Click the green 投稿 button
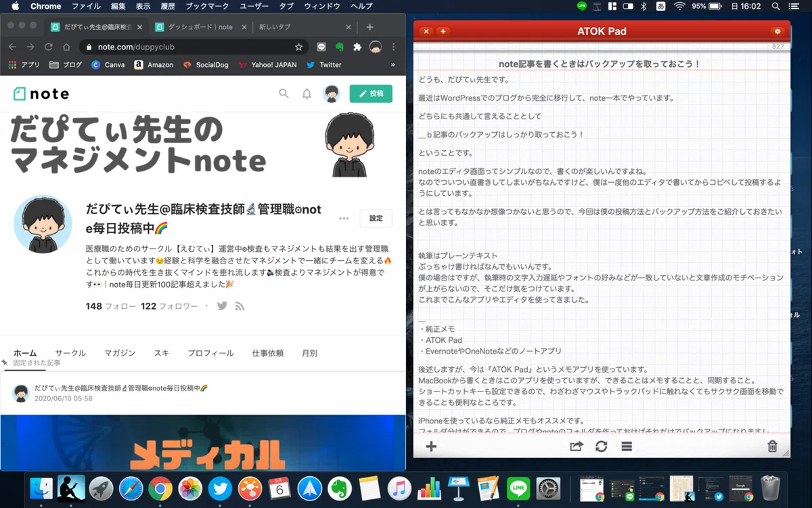The width and height of the screenshot is (812, 508). (x=371, y=93)
